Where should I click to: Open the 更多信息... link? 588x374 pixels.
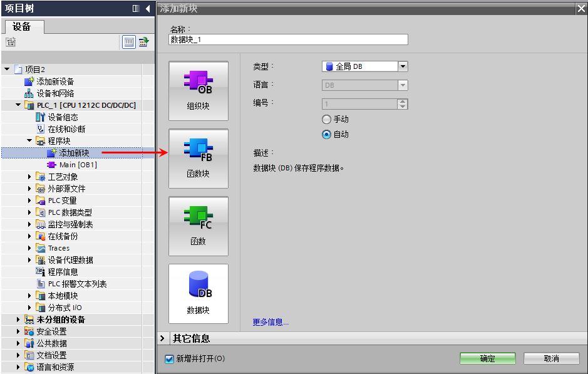[271, 322]
